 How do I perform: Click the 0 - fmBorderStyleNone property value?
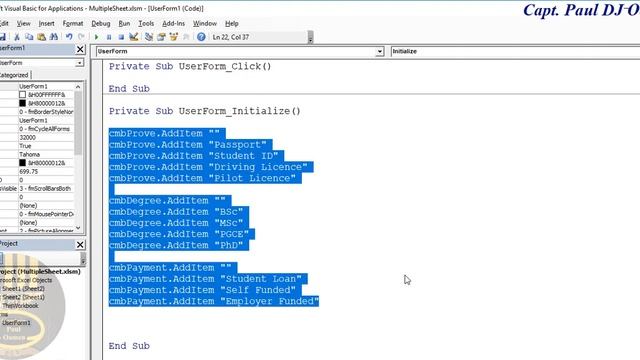[x=46, y=112]
